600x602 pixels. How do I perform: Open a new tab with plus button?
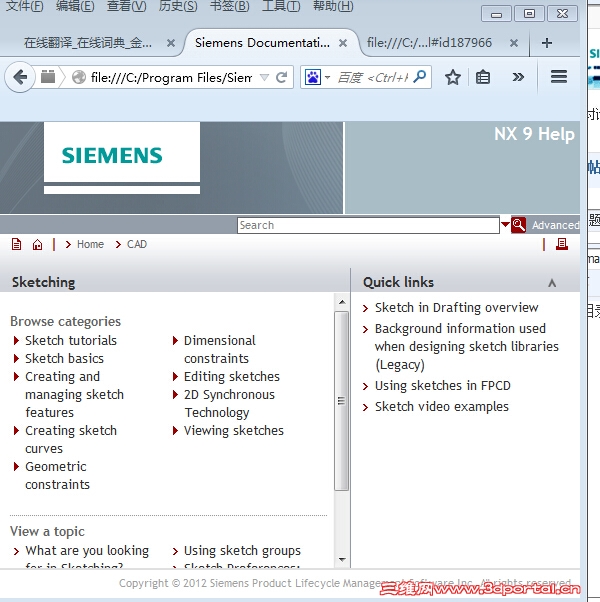[x=547, y=43]
